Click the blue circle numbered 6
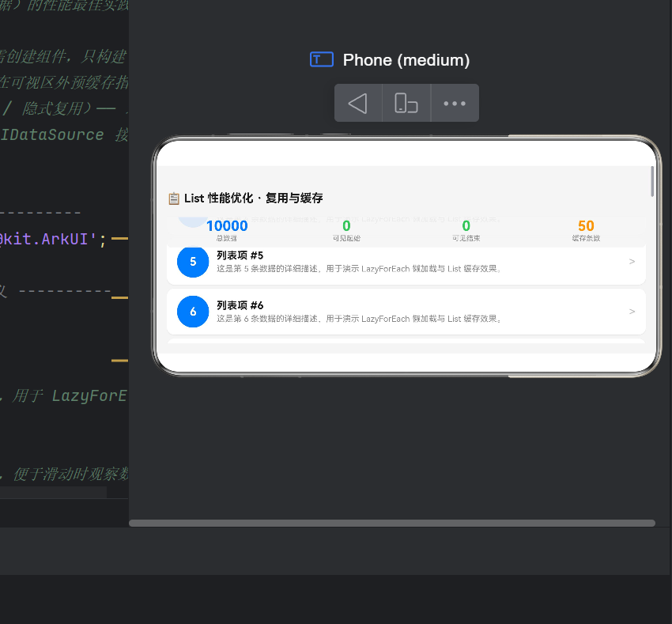This screenshot has height=624, width=672. pyautogui.click(x=193, y=312)
